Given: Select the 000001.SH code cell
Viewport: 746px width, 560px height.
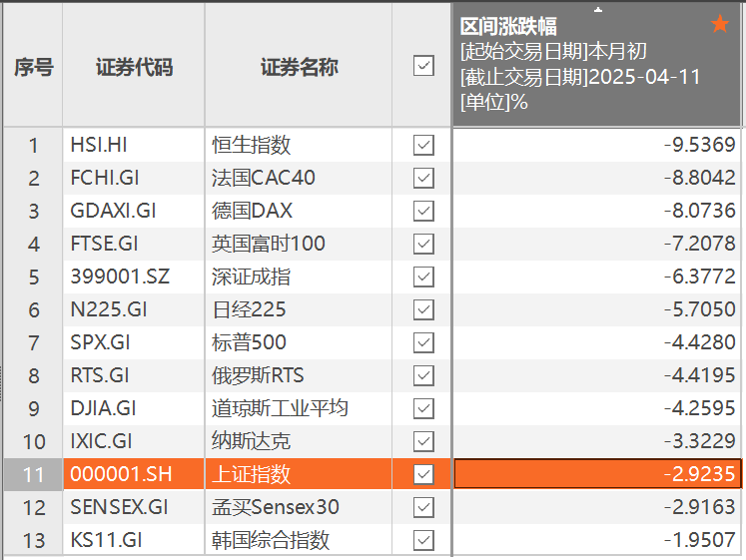Looking at the screenshot, I should coord(134,474).
